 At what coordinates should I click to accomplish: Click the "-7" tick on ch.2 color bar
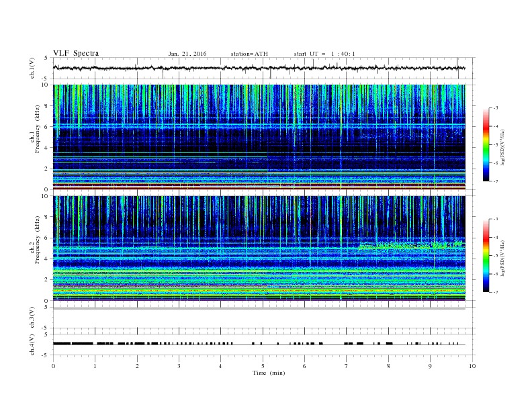[x=496, y=292]
